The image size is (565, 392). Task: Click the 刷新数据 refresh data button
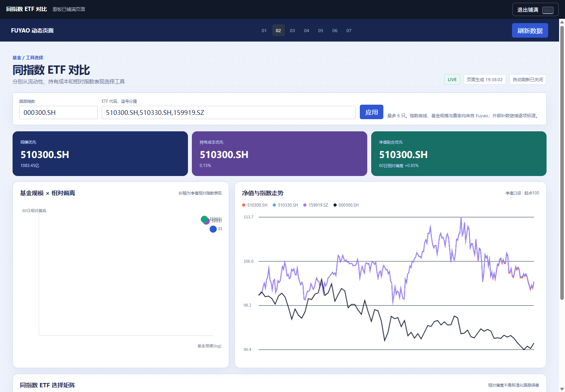(x=530, y=31)
